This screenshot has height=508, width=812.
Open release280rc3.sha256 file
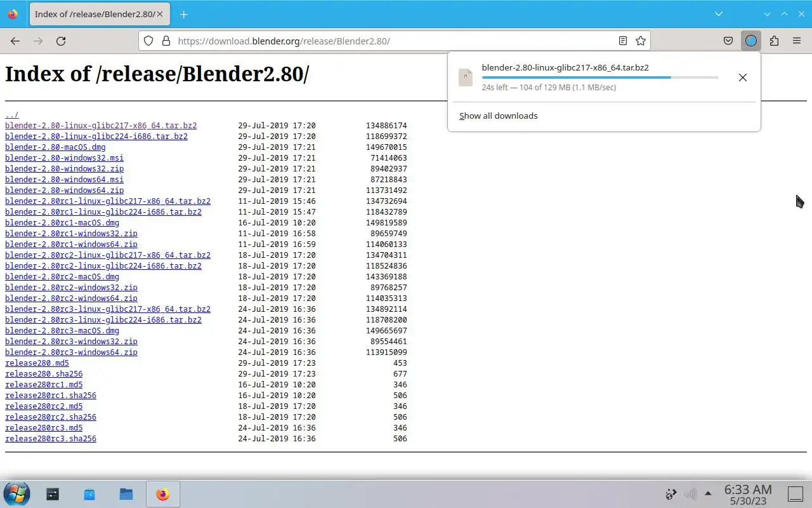pyautogui.click(x=51, y=439)
